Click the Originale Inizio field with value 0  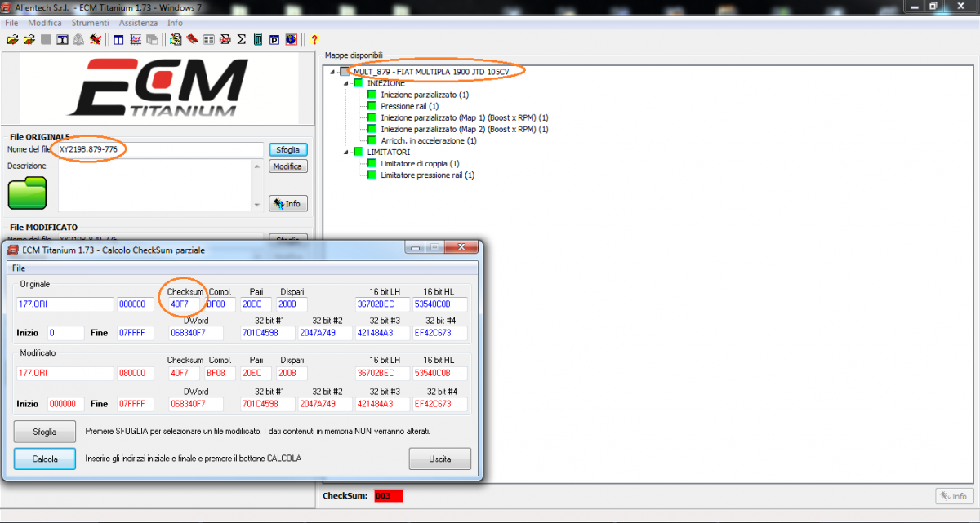65,333
